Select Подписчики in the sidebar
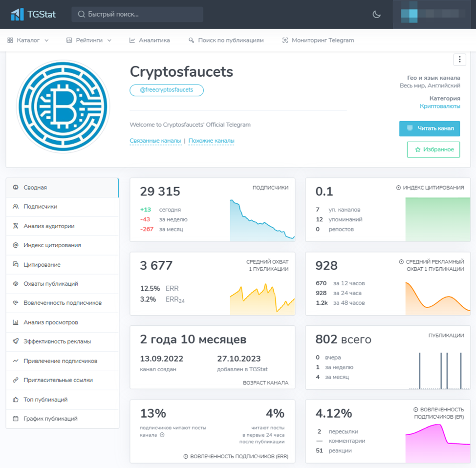 pos(62,207)
